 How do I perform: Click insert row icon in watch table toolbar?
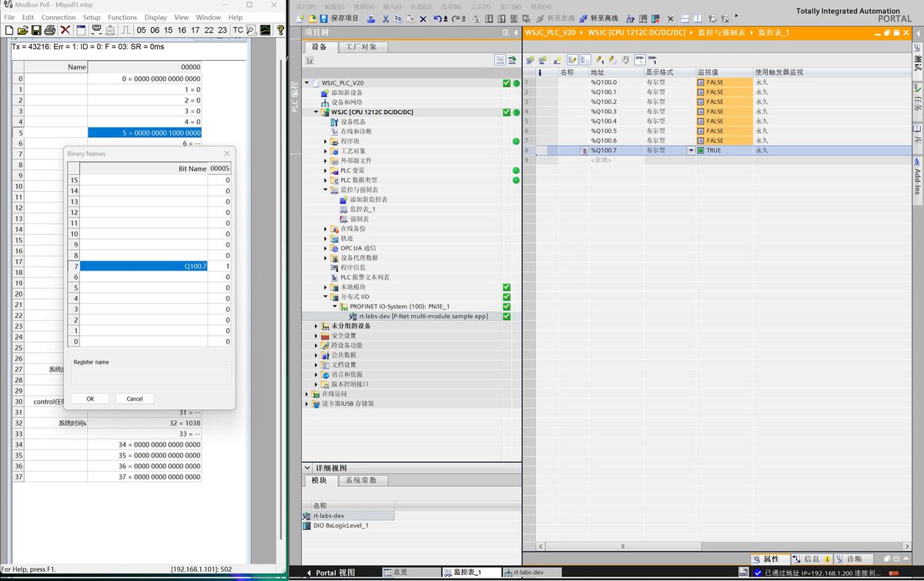pos(531,59)
